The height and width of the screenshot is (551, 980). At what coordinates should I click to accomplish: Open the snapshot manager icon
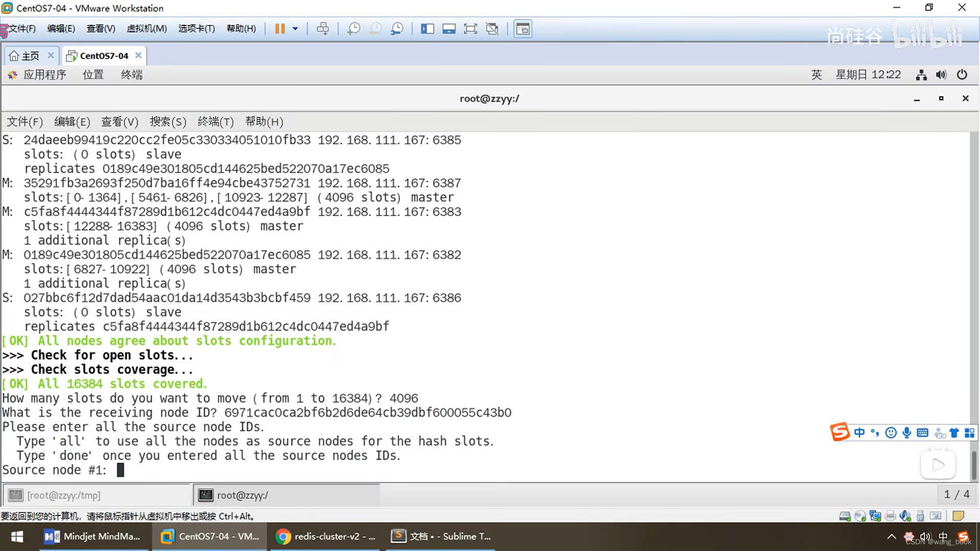397,29
